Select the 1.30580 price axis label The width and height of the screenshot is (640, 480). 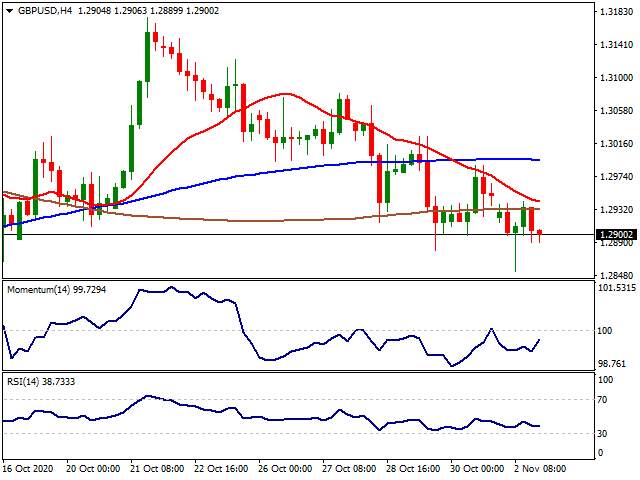[x=616, y=111]
